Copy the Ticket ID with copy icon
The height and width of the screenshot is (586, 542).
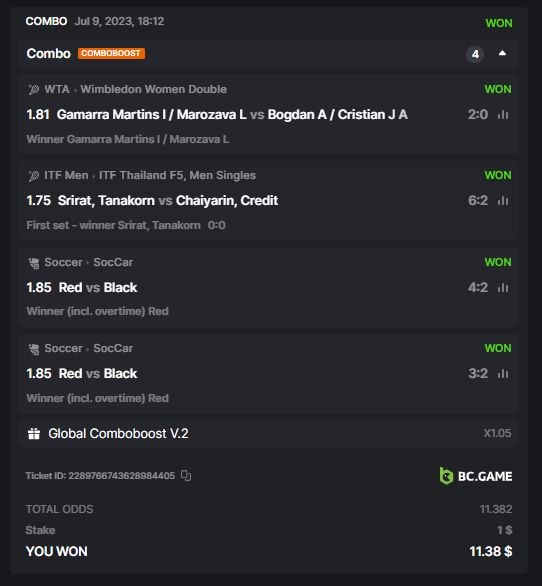click(x=186, y=475)
